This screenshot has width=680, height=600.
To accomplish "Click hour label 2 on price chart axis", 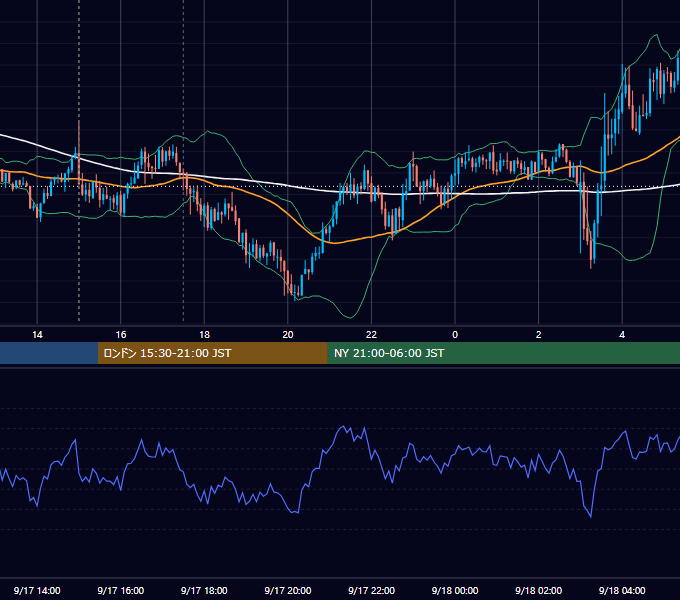I will 539,335.
